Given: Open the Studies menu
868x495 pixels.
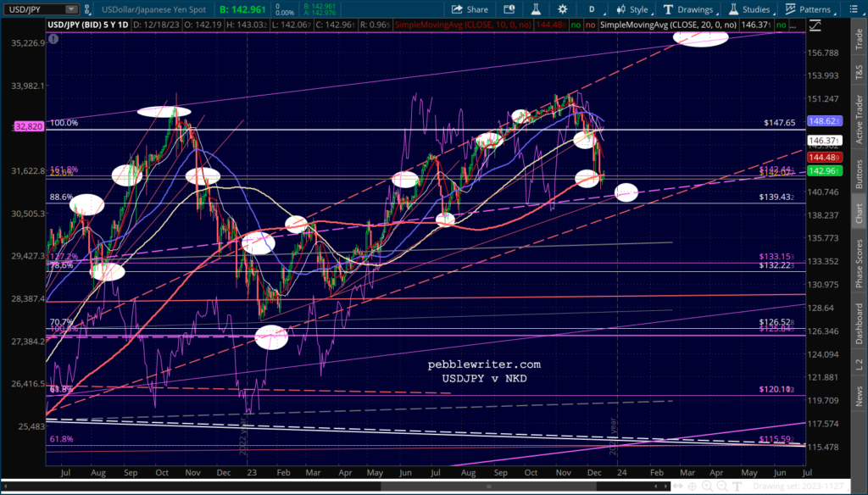Looking at the screenshot, I should point(749,9).
